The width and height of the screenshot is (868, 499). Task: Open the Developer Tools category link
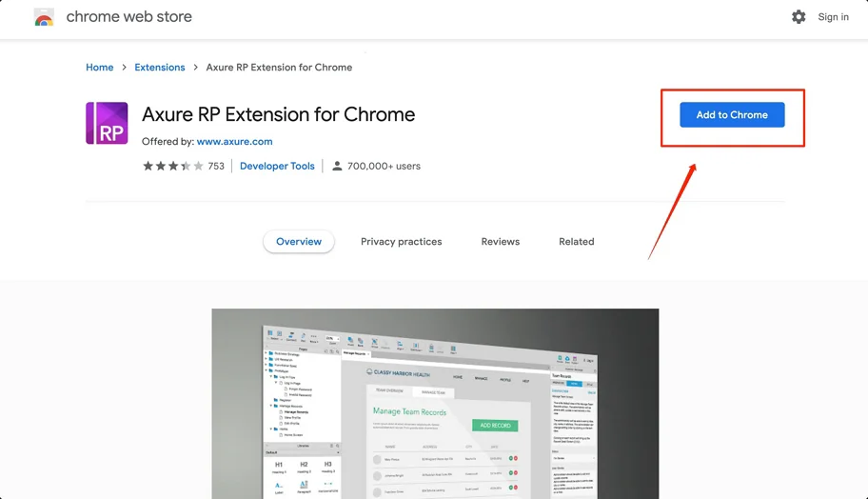click(277, 166)
